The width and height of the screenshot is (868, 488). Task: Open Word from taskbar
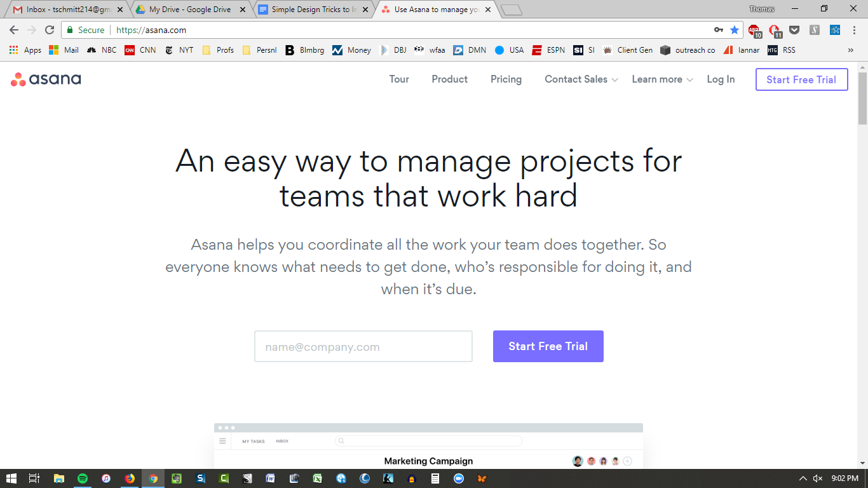(271, 478)
